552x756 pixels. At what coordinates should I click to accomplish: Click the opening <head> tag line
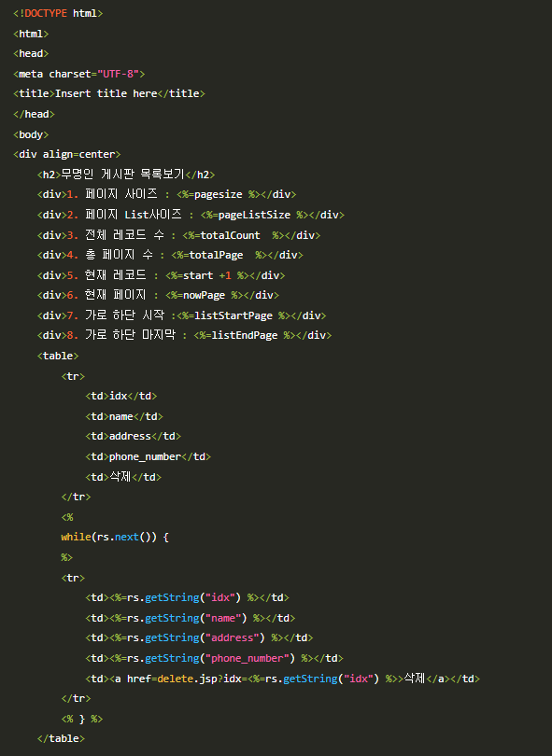(x=31, y=53)
